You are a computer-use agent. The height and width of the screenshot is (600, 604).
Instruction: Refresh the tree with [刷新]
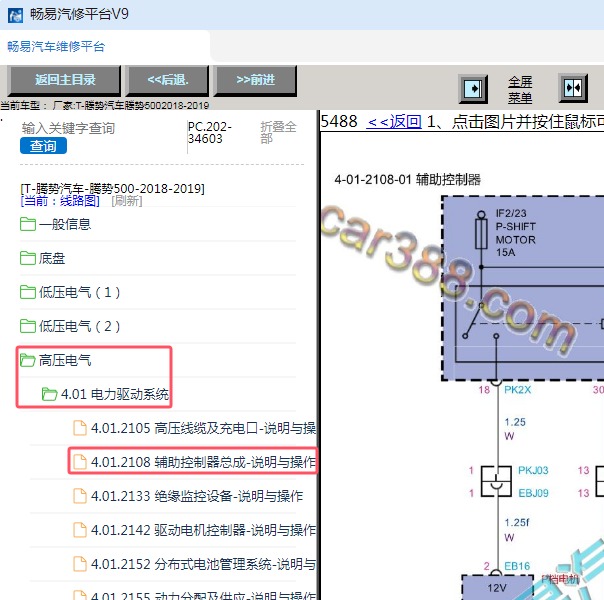pos(127,201)
